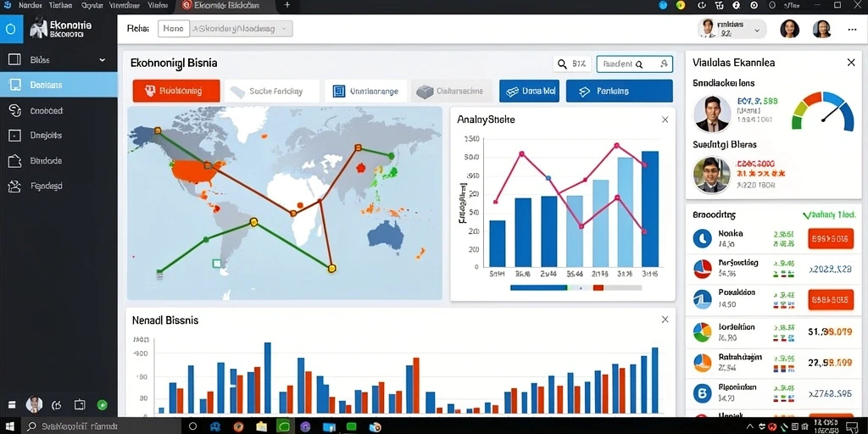Open the Cnoboed sidebar item

tap(58, 111)
